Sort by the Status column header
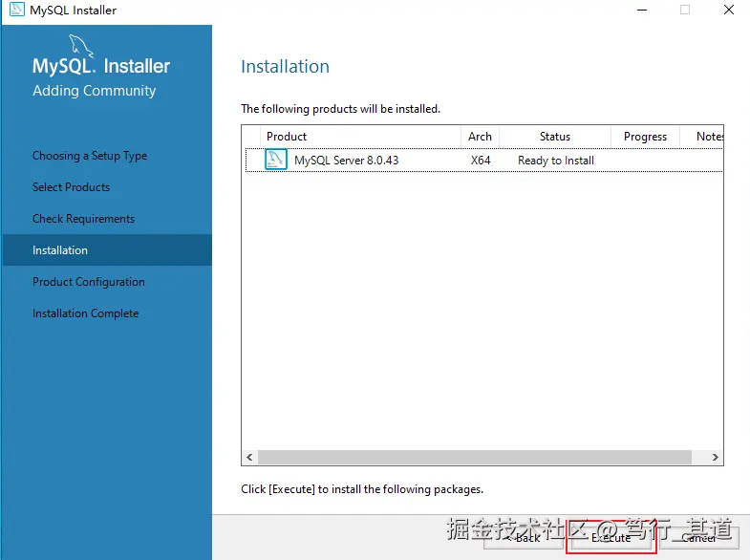750x560 pixels. [555, 137]
